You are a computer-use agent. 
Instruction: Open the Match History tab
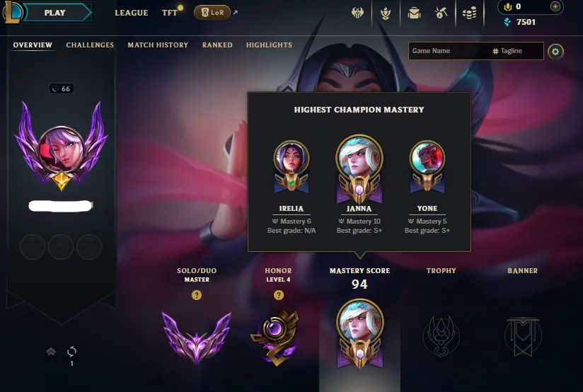(x=158, y=45)
